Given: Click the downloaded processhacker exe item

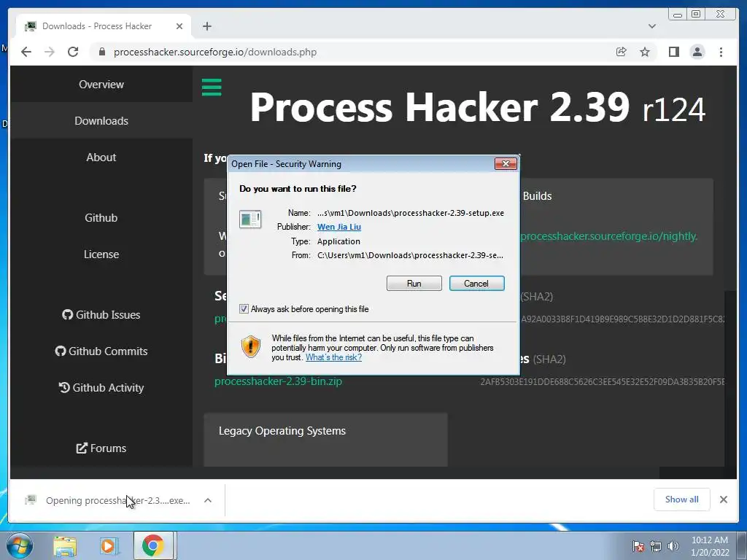Looking at the screenshot, I should click(109, 500).
